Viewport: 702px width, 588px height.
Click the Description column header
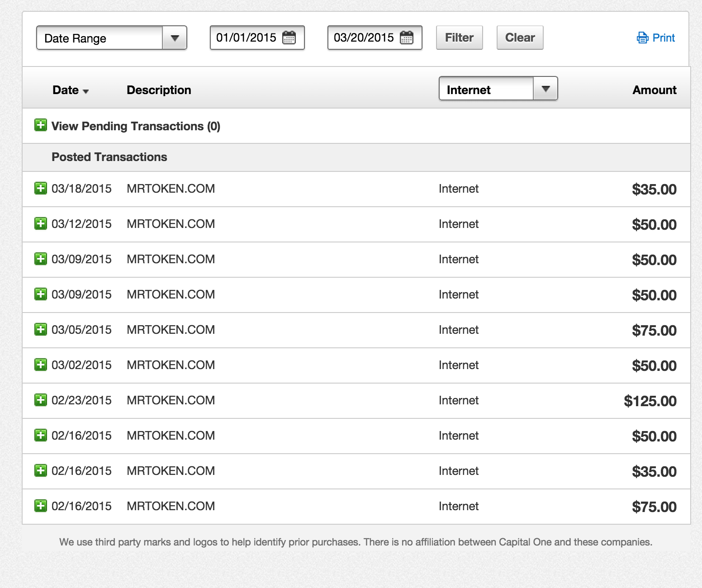click(x=159, y=90)
